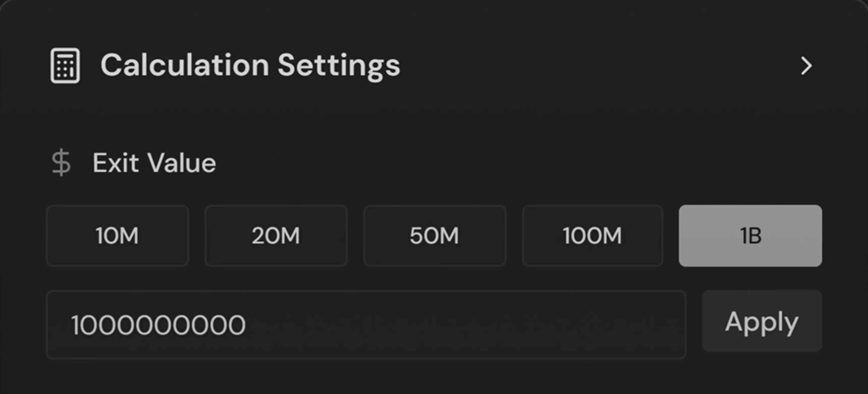Choose the 20M preset option
Image resolution: width=868 pixels, height=394 pixels.
click(x=276, y=236)
